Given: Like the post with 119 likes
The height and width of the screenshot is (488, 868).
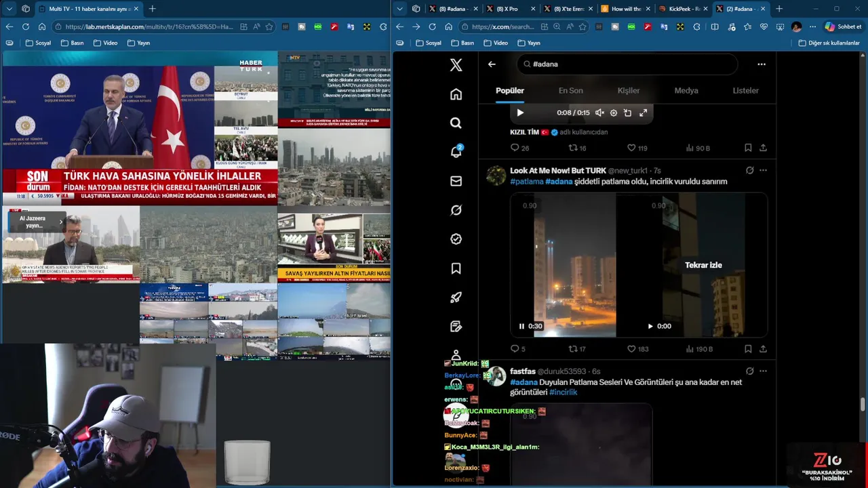Looking at the screenshot, I should click(x=637, y=148).
